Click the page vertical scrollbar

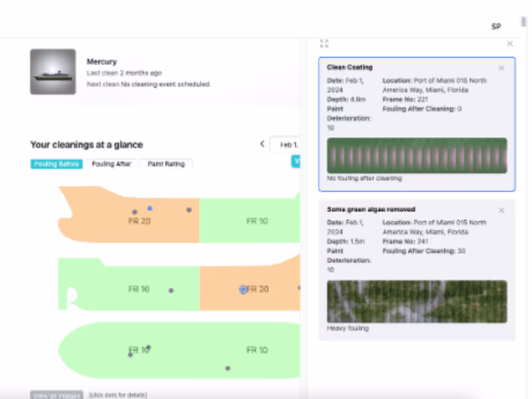coord(523,21)
